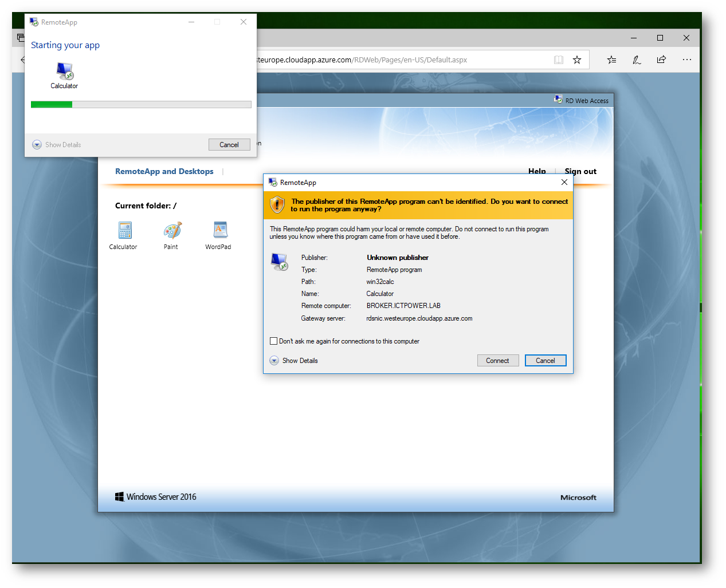Close the Starting your app RemoteApp window
This screenshot has width=726, height=588.
pyautogui.click(x=244, y=22)
